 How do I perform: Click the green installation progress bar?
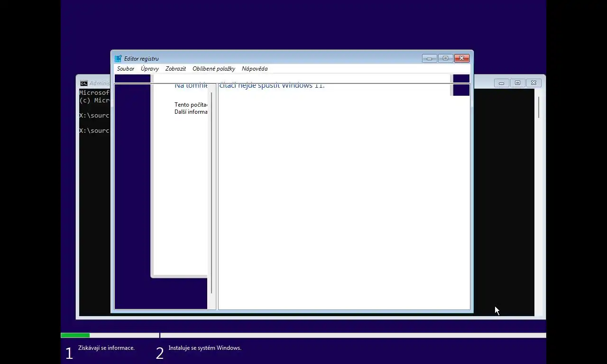(x=75, y=336)
